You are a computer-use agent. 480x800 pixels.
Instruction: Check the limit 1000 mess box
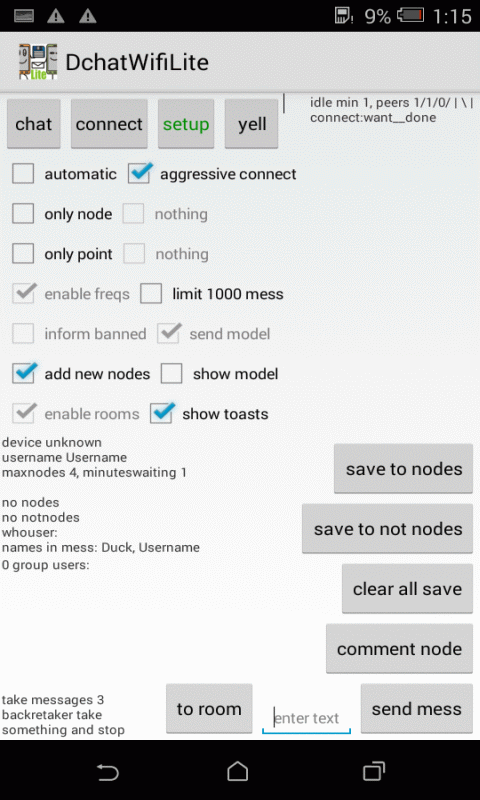point(151,294)
